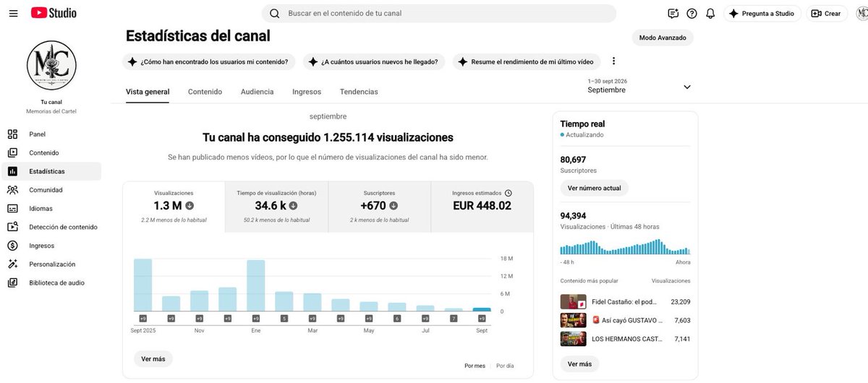Open the help question mark icon
Screen dimensions: 868x383
692,13
